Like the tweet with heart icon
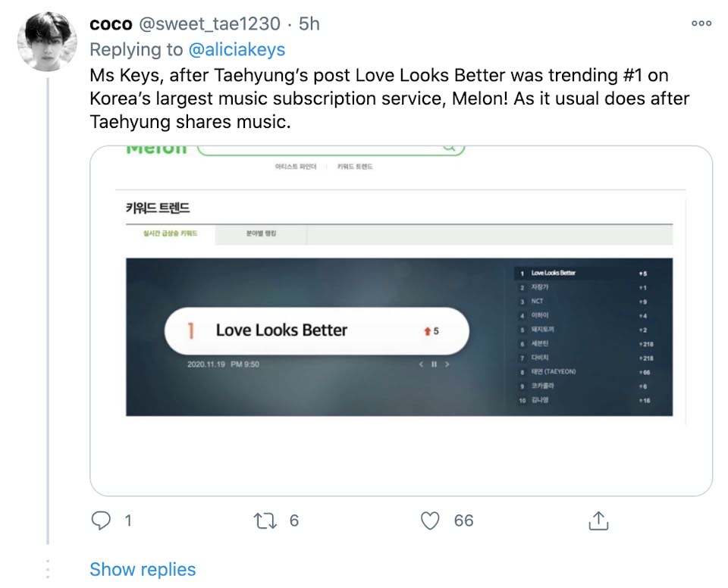This screenshot has height=588, width=728. (x=430, y=521)
